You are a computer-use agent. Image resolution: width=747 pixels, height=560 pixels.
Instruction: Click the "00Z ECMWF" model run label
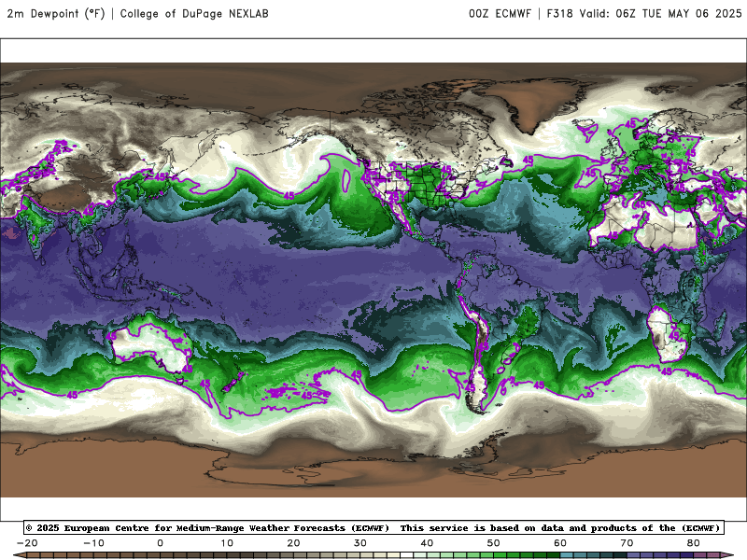click(x=500, y=13)
